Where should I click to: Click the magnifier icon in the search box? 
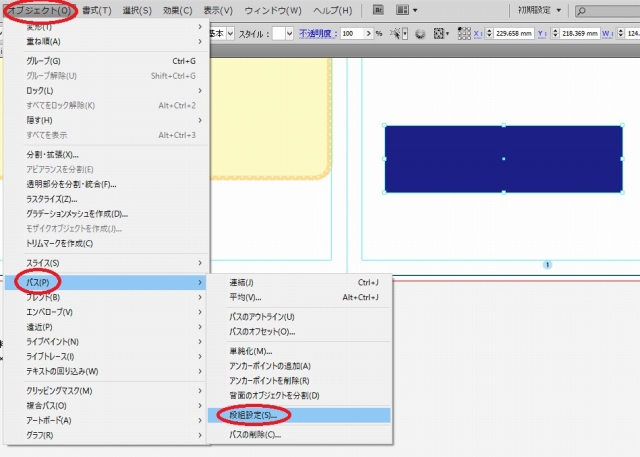click(582, 11)
